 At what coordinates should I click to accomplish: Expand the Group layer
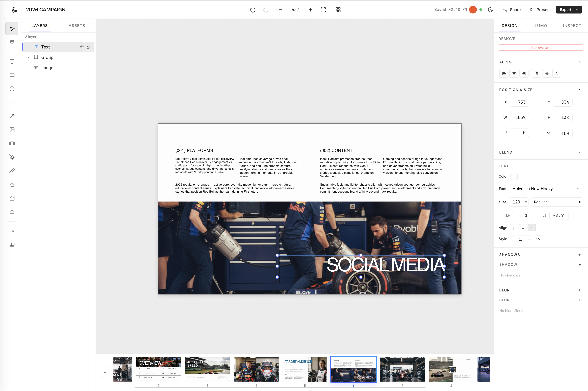(28, 57)
